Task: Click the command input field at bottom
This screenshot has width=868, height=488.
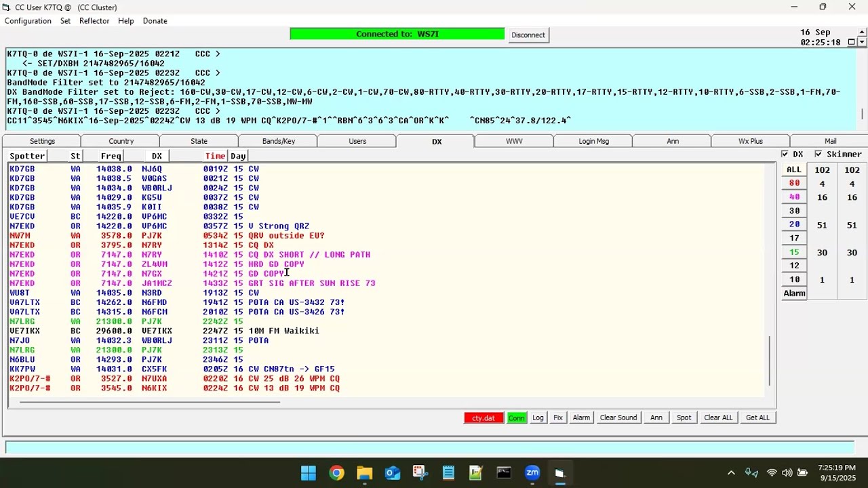Action: [430, 447]
